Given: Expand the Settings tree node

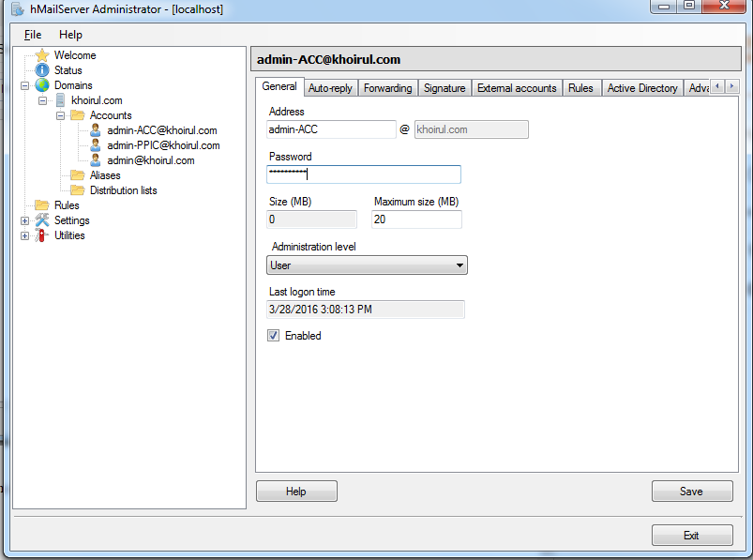Looking at the screenshot, I should (x=24, y=221).
